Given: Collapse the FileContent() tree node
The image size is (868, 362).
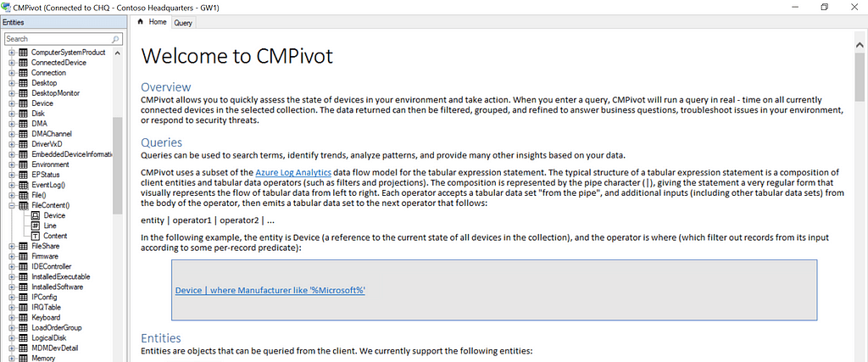Looking at the screenshot, I should [12, 205].
